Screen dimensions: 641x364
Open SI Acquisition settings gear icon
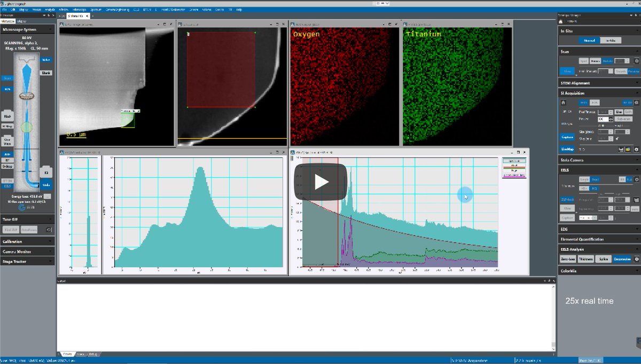point(636,102)
